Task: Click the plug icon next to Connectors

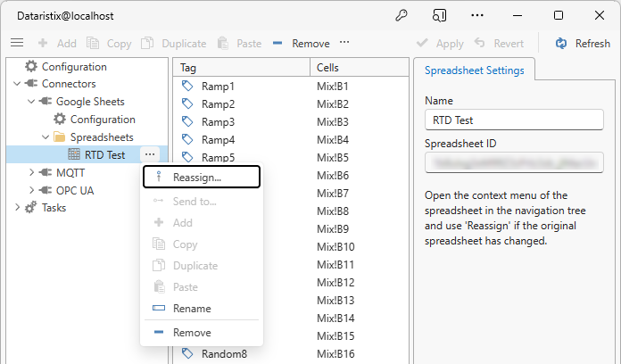Action: (x=31, y=84)
